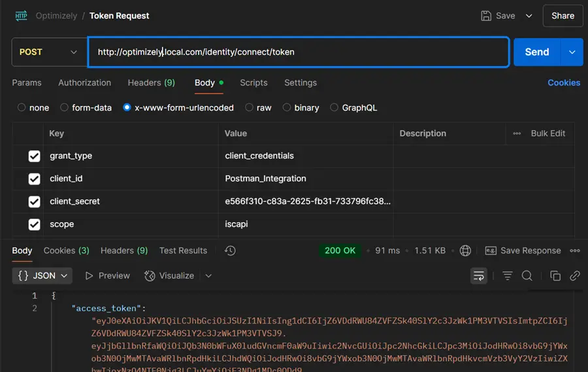
Task: Click the Save floppy disk icon
Action: point(486,16)
